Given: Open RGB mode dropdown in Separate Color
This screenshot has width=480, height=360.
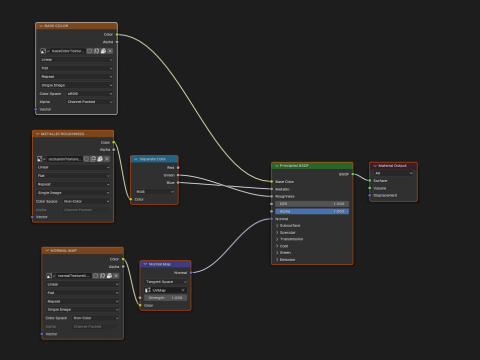Looking at the screenshot, I should click(x=155, y=192).
